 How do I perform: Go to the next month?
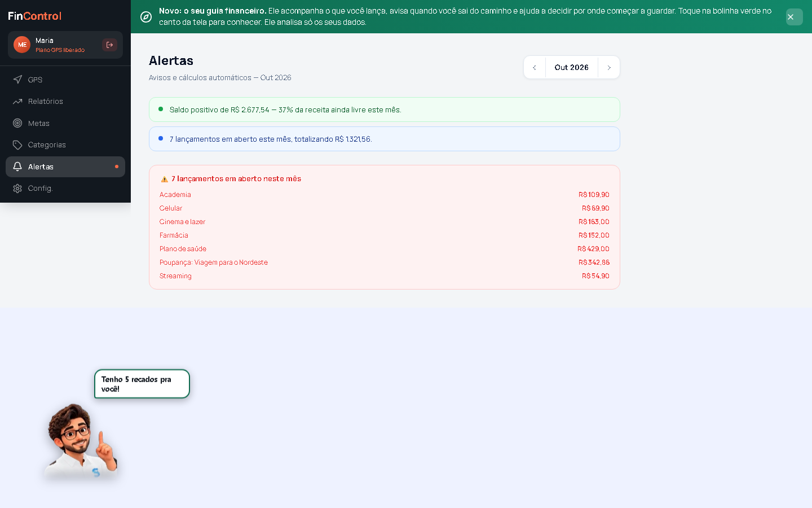click(x=609, y=67)
